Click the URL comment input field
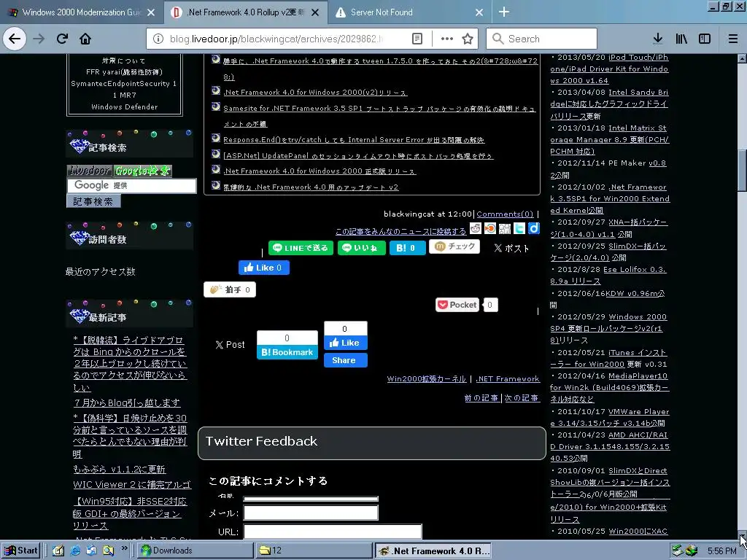Viewport: 747px width, 560px height. tap(333, 532)
